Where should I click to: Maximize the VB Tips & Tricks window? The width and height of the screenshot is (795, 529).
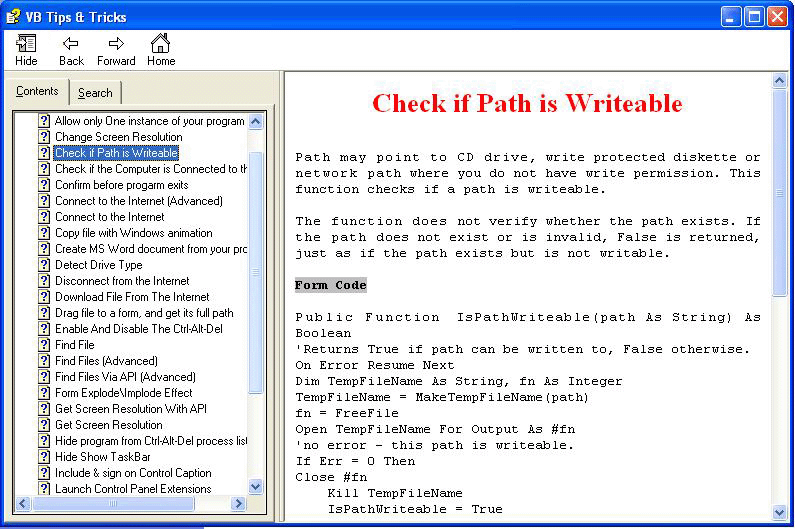(755, 17)
